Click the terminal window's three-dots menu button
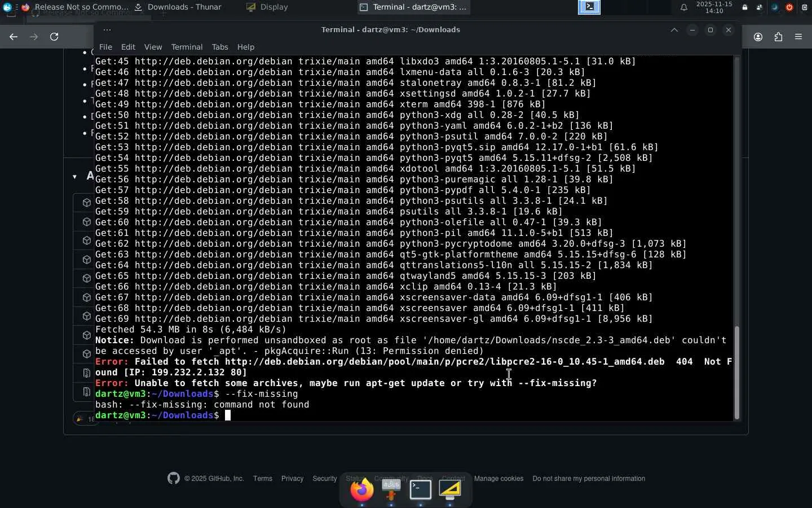Screen dimensions: 812x508 (107, 30)
